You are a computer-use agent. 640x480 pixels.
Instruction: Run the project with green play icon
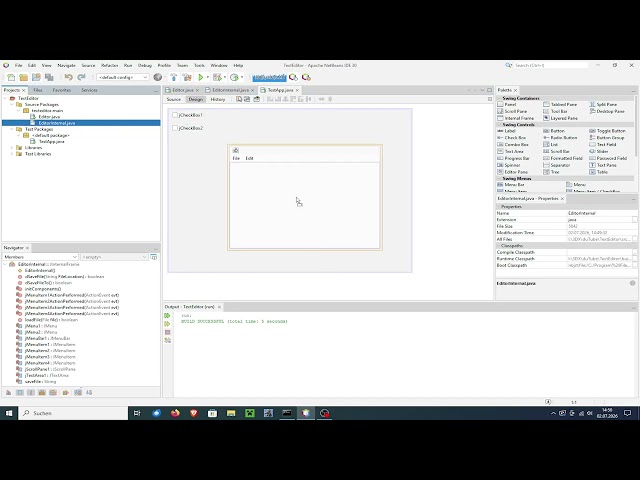pyautogui.click(x=201, y=77)
